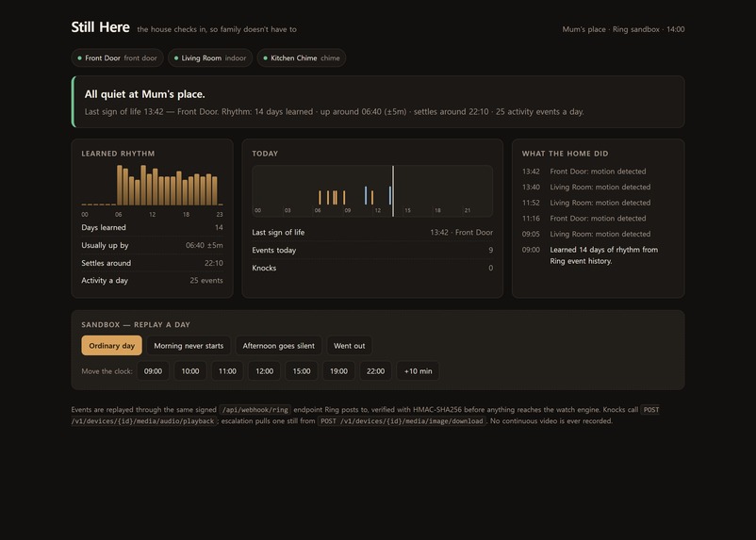Click the green status dot on Living Room chip
This screenshot has height=540, width=756.
pyautogui.click(x=176, y=57)
